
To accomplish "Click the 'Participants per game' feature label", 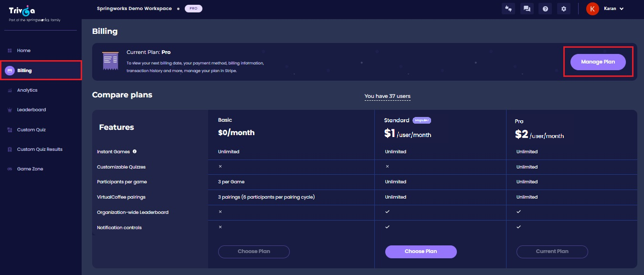I will pyautogui.click(x=122, y=182).
